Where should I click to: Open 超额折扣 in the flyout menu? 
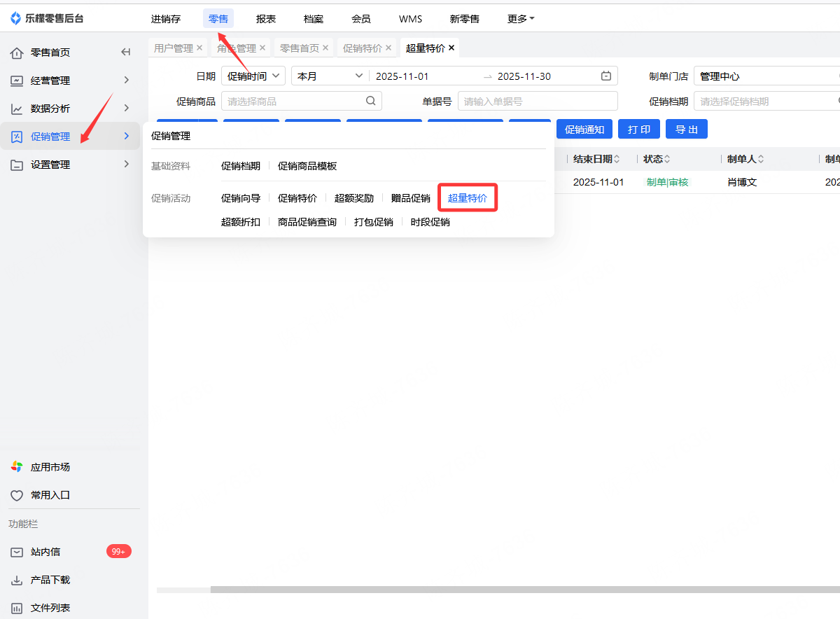click(x=241, y=222)
